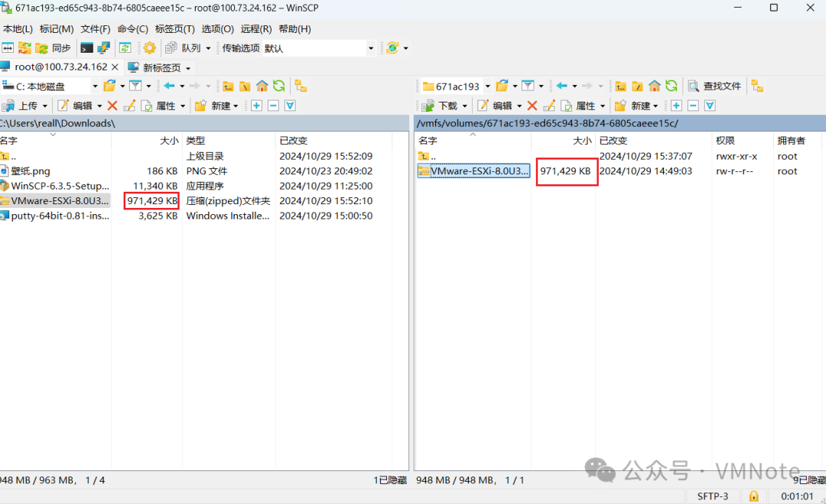Expand the 下载 download dropdown arrow

pyautogui.click(x=465, y=106)
